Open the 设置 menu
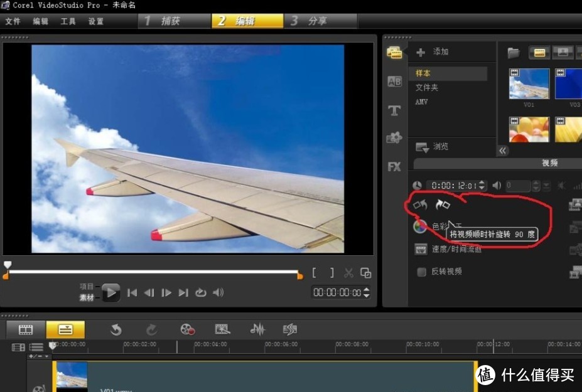The width and height of the screenshot is (582, 392). point(96,21)
